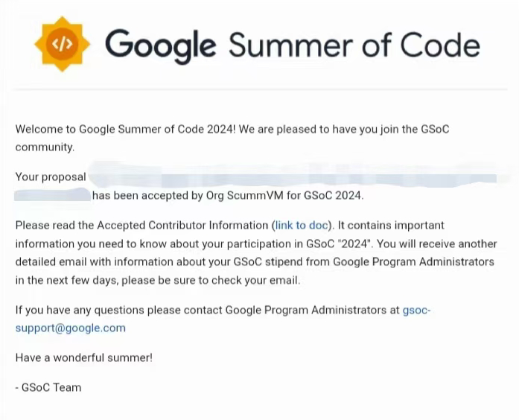Click the "Welcome to Google Summer of Code 2024!" sentence

pos(126,130)
